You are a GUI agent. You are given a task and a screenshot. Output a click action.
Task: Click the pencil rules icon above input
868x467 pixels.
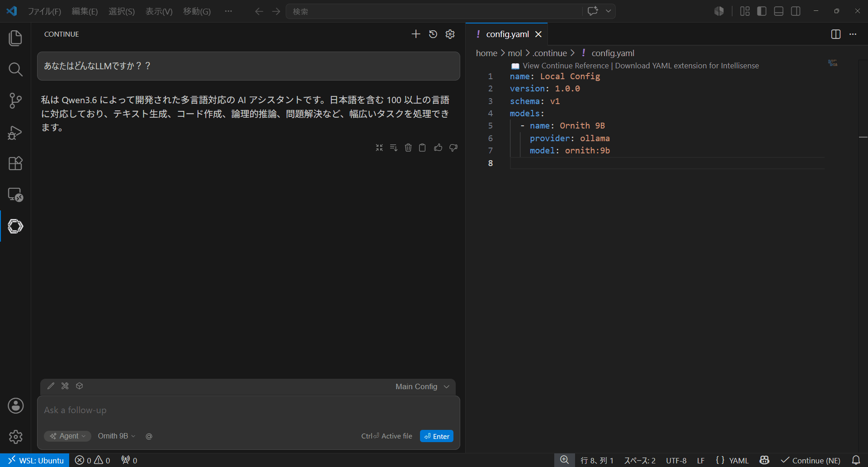click(51, 386)
